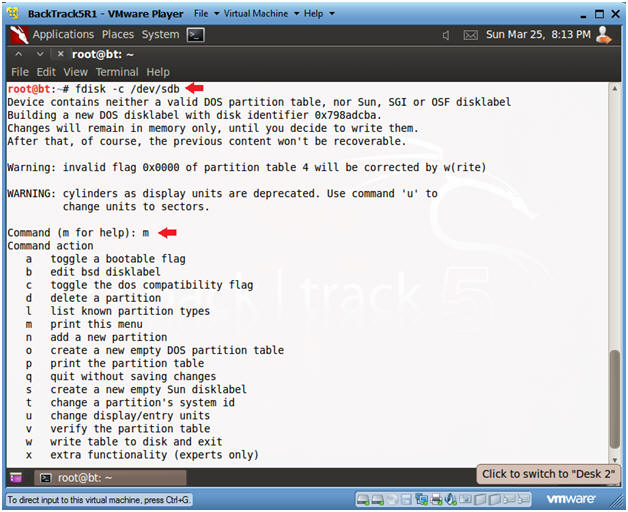The width and height of the screenshot is (628, 512).
Task: Click 'toggle a bootable flag' line
Action: [118, 259]
